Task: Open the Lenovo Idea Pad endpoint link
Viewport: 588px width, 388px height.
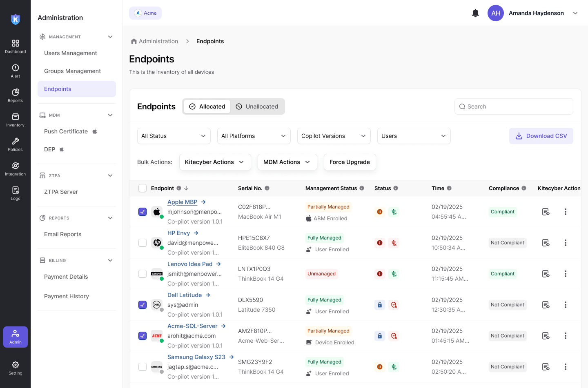Action: (190, 264)
